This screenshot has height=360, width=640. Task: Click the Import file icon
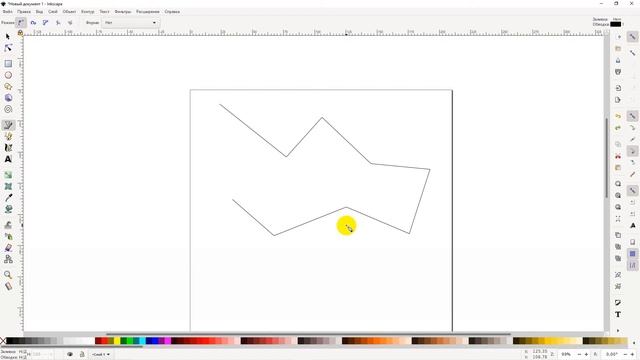(x=618, y=88)
